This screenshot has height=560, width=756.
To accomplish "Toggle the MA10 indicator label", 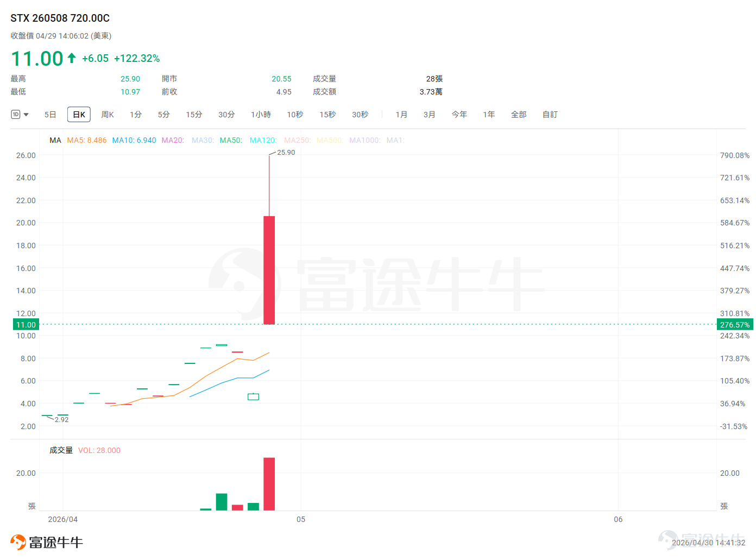I will point(134,140).
